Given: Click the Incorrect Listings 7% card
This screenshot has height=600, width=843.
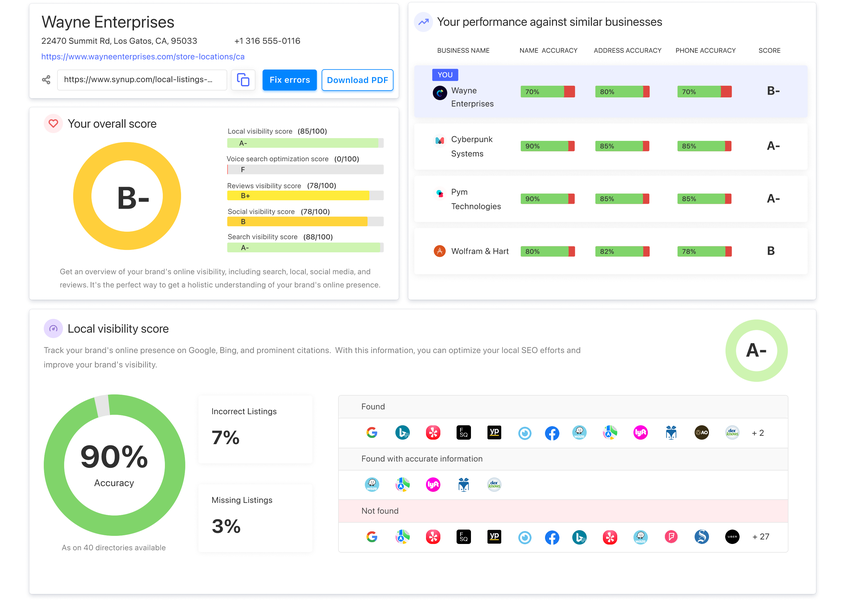Looking at the screenshot, I should 255,429.
